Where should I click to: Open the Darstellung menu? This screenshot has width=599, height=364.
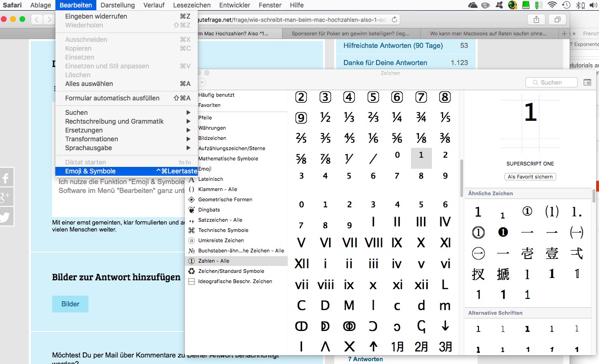pos(117,5)
